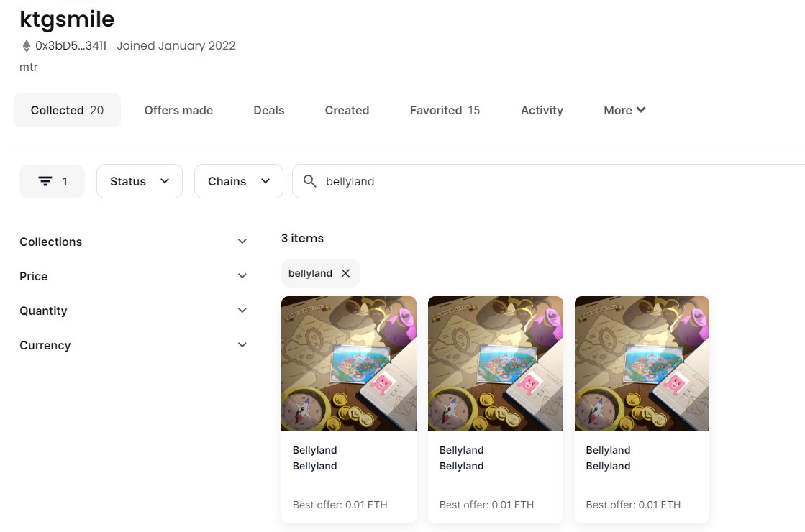The height and width of the screenshot is (532, 805).
Task: Click the ktgsmile profile name
Action: click(67, 19)
